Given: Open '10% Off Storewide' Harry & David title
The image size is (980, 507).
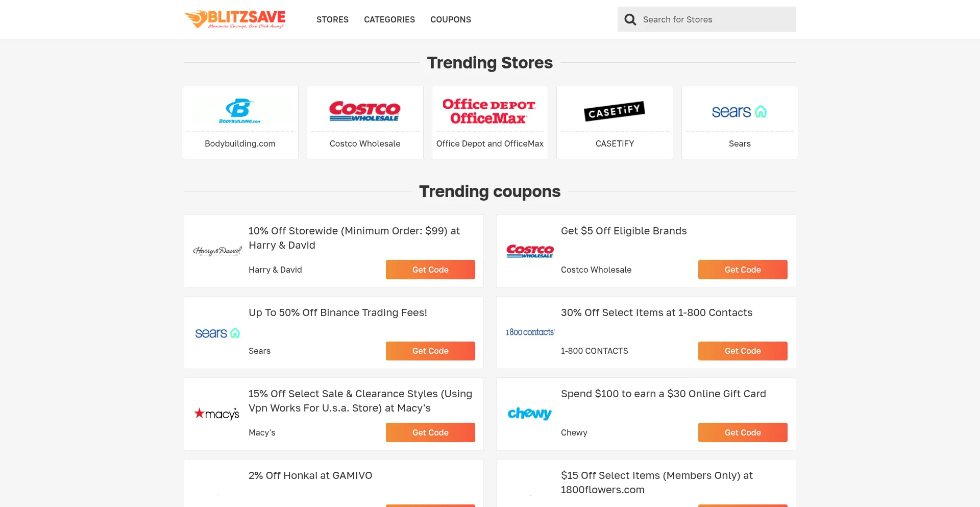Looking at the screenshot, I should coord(354,238).
